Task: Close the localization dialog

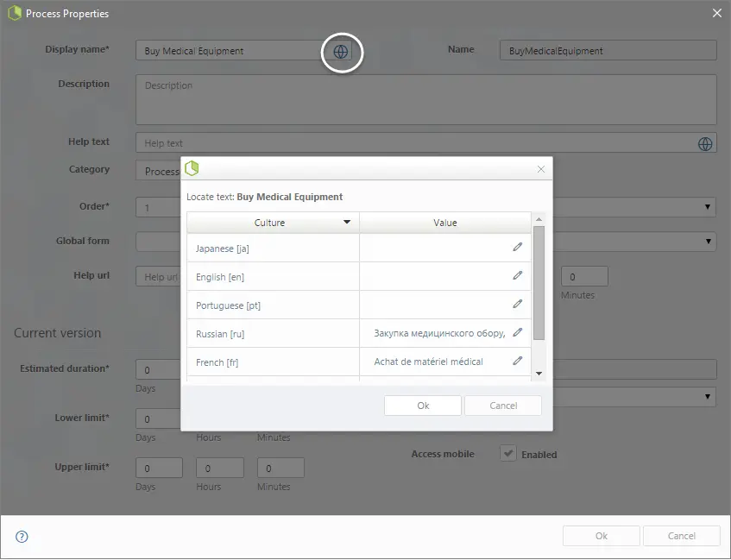Action: 541,169
